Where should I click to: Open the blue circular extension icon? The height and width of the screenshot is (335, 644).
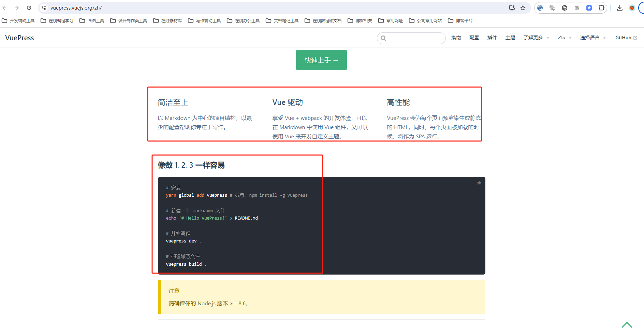pyautogui.click(x=540, y=8)
